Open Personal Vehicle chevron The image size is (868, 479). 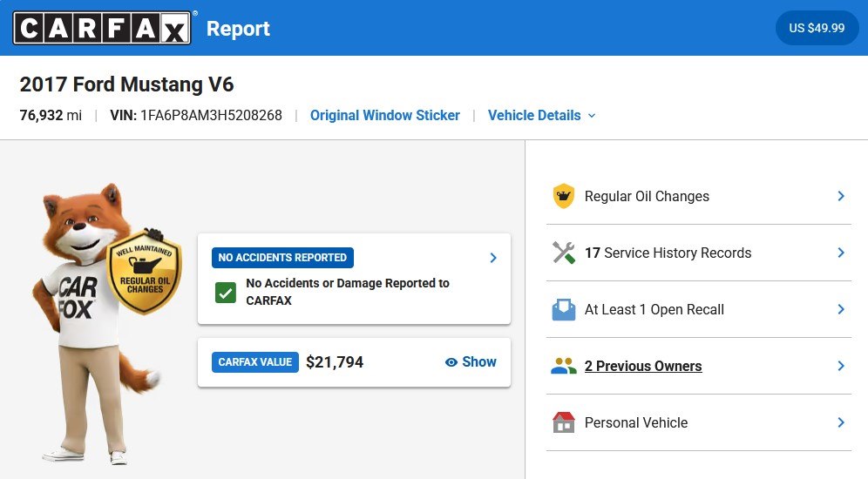click(841, 422)
